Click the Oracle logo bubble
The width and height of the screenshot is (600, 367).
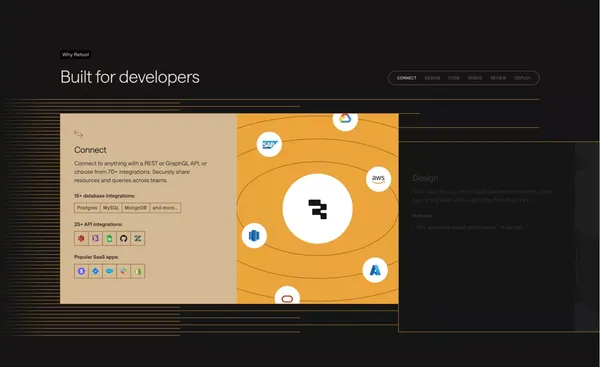(287, 295)
